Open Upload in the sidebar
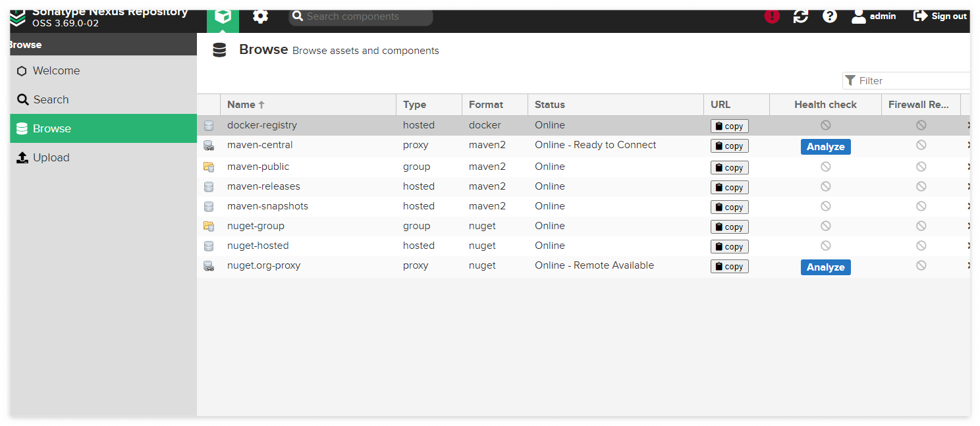The width and height of the screenshot is (980, 426). tap(103, 157)
